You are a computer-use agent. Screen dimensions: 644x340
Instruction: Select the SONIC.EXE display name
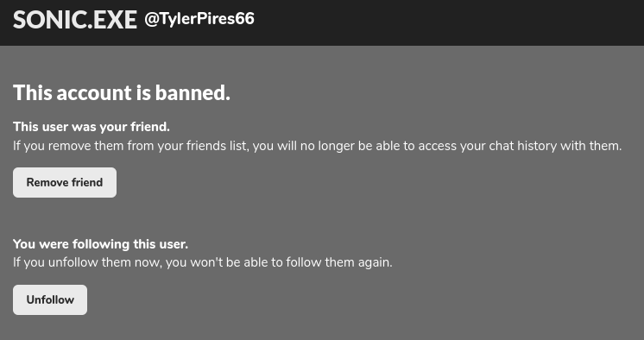75,20
